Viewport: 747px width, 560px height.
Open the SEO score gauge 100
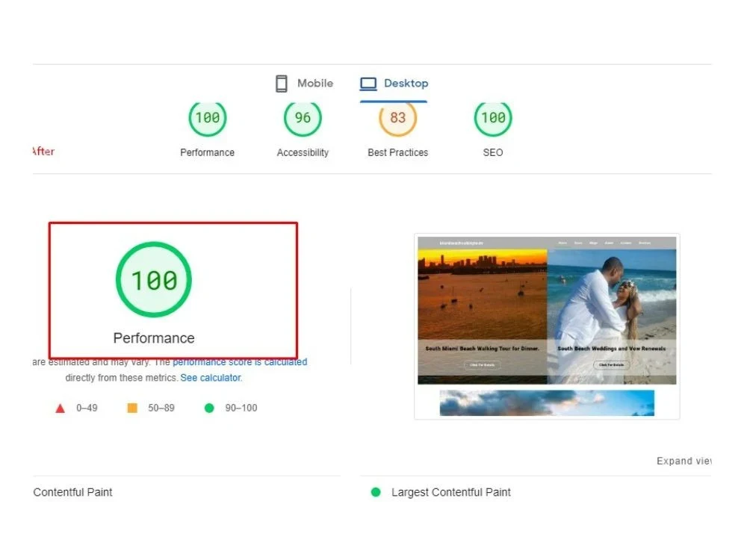(x=493, y=118)
